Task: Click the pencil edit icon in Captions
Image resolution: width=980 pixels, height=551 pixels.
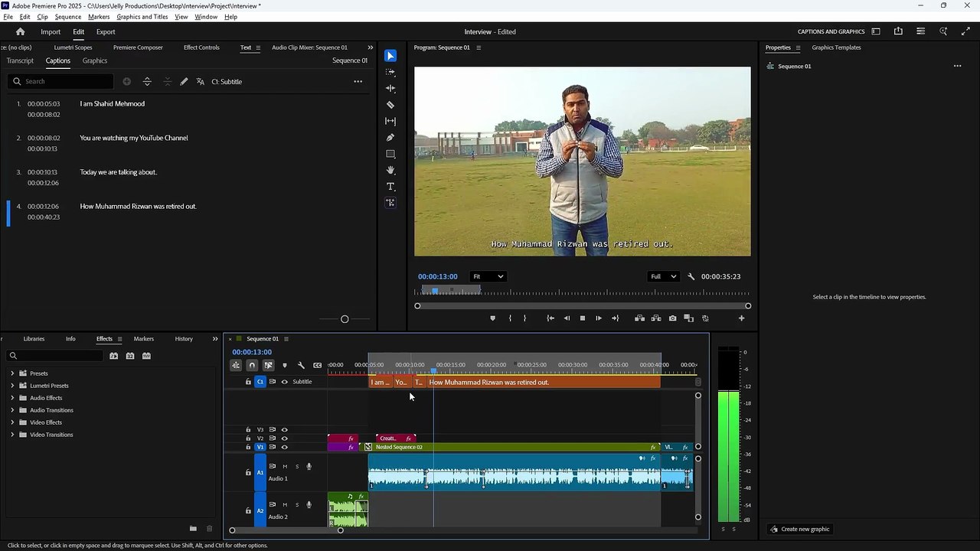Action: pos(184,81)
